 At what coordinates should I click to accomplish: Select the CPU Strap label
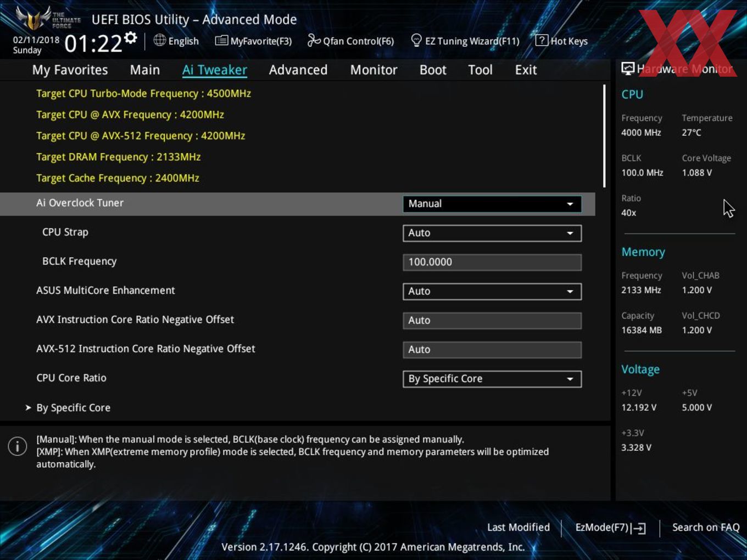(x=65, y=232)
